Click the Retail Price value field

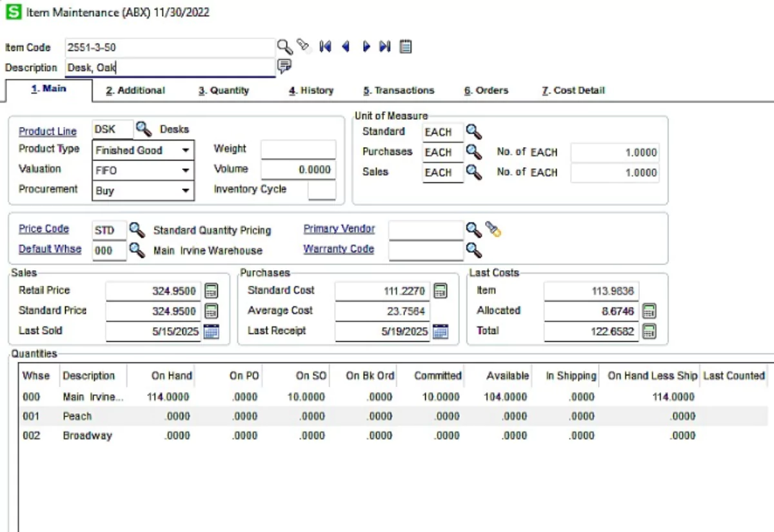pyautogui.click(x=154, y=291)
